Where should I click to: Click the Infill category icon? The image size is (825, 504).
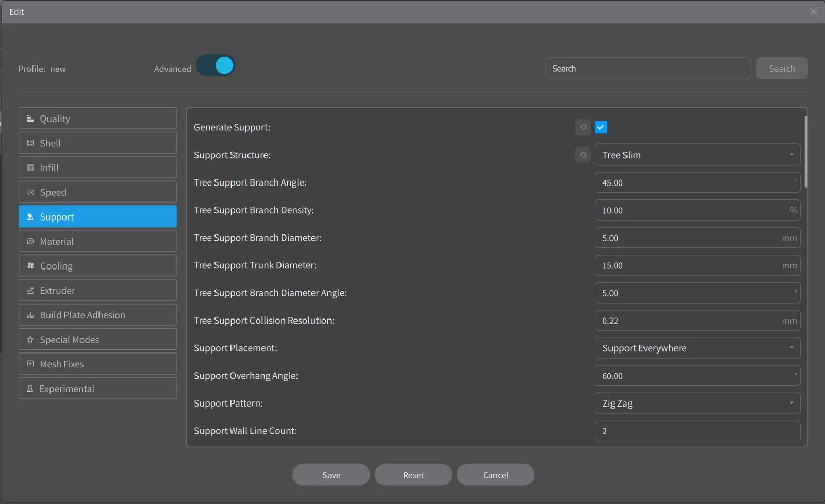(x=30, y=167)
